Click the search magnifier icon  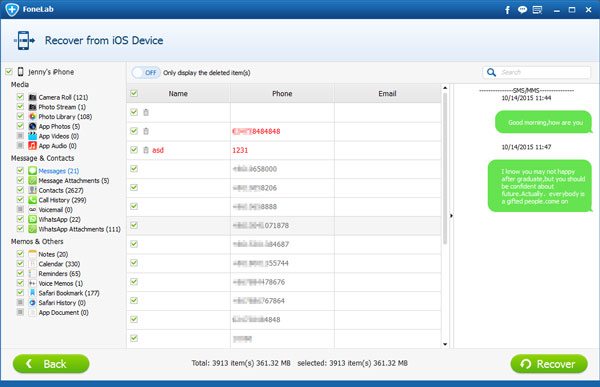coord(491,72)
